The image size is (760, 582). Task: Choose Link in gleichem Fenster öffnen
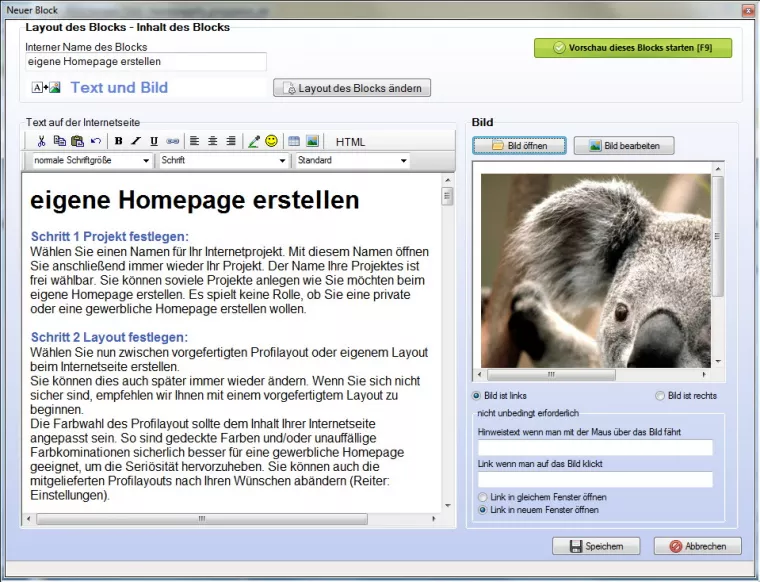point(482,497)
